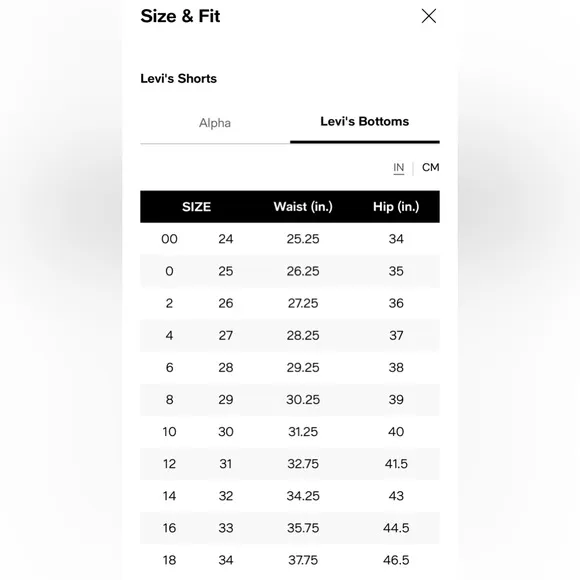Toggle units to IN
Image resolution: width=580 pixels, height=580 pixels.
tap(398, 168)
